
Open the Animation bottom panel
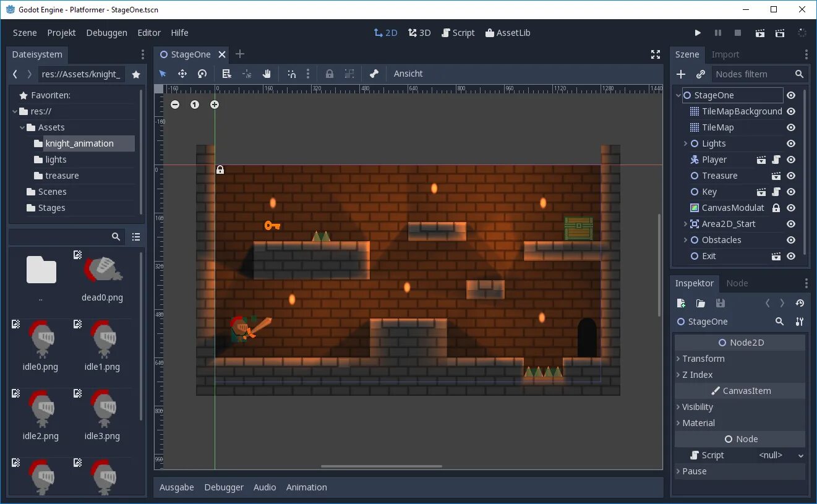306,487
